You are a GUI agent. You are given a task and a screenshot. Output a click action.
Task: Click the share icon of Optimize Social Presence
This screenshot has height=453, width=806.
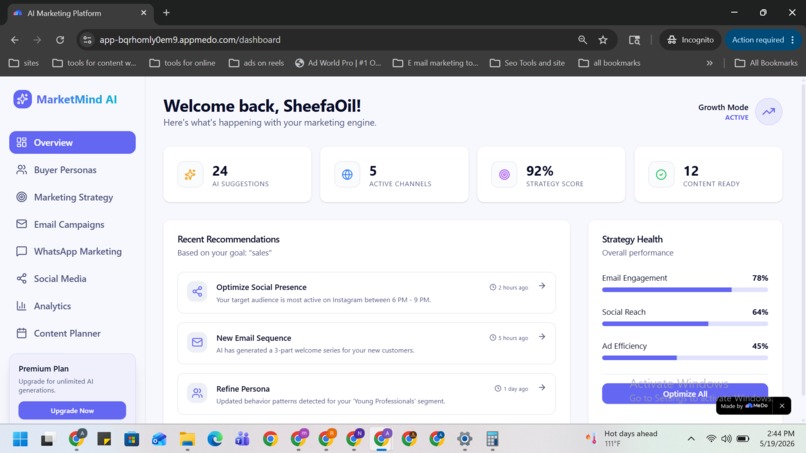(x=197, y=292)
